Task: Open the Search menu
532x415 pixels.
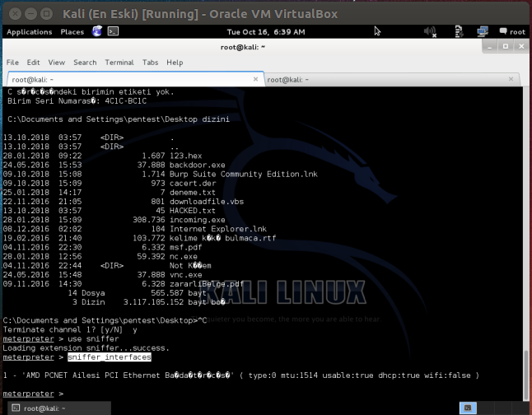Action: (x=85, y=63)
